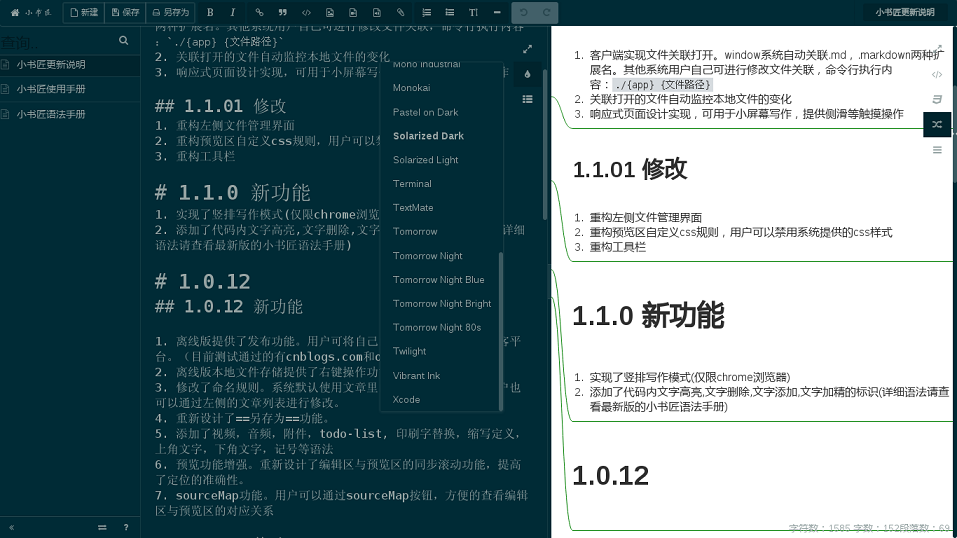Insert an ordered list with the numbered list icon

tap(427, 12)
